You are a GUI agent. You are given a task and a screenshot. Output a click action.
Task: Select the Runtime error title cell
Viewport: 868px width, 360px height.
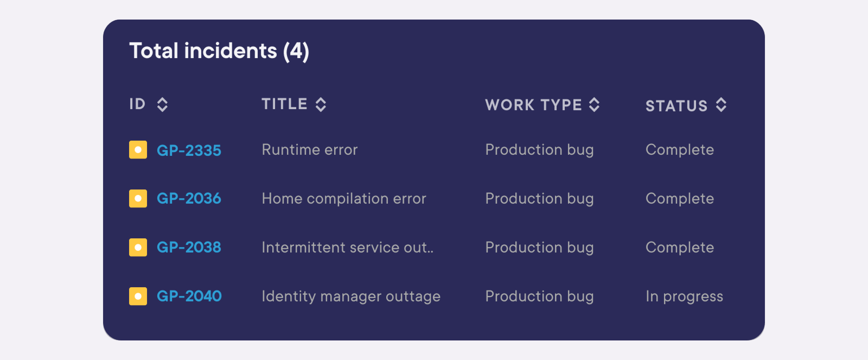tap(310, 150)
